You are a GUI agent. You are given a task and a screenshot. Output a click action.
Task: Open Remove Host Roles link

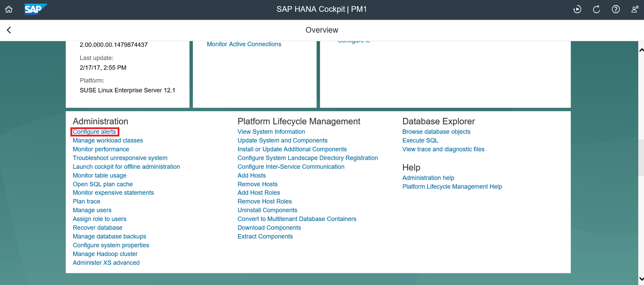tap(265, 201)
